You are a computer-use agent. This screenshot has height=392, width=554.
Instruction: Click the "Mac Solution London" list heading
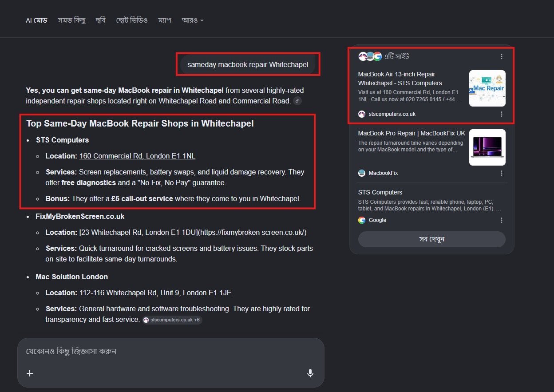(72, 277)
